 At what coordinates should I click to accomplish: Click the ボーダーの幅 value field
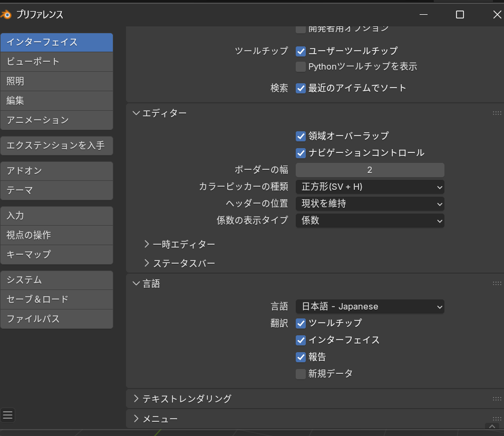coord(370,170)
